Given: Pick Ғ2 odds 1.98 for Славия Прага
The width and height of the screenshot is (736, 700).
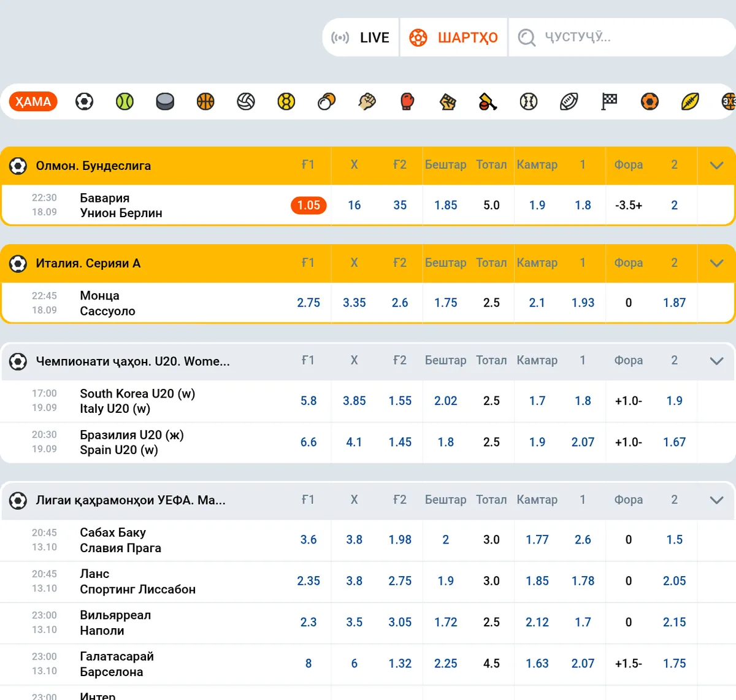Looking at the screenshot, I should (x=400, y=540).
